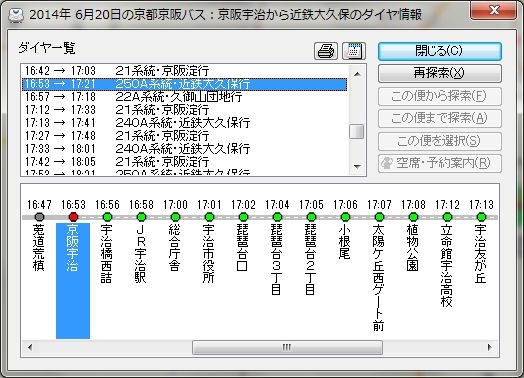Click the green stop marker at 16:58
Screen dimensions: 524x378
click(x=141, y=217)
